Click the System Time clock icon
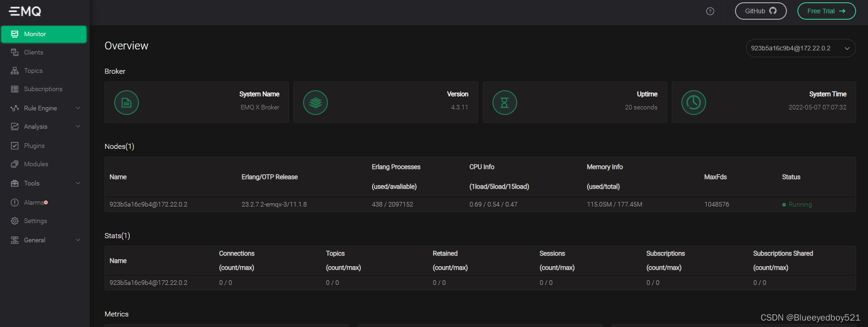 [694, 103]
